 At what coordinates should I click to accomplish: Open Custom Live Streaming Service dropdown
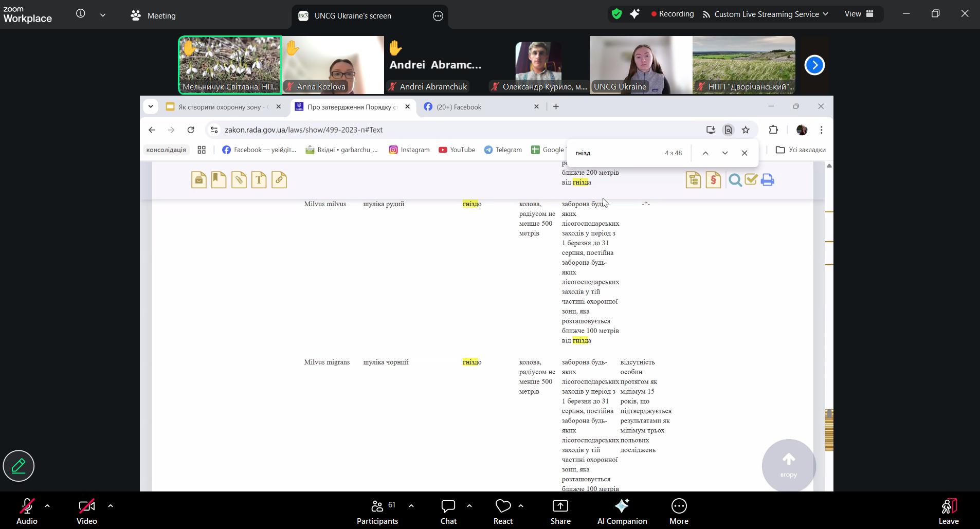click(x=766, y=14)
